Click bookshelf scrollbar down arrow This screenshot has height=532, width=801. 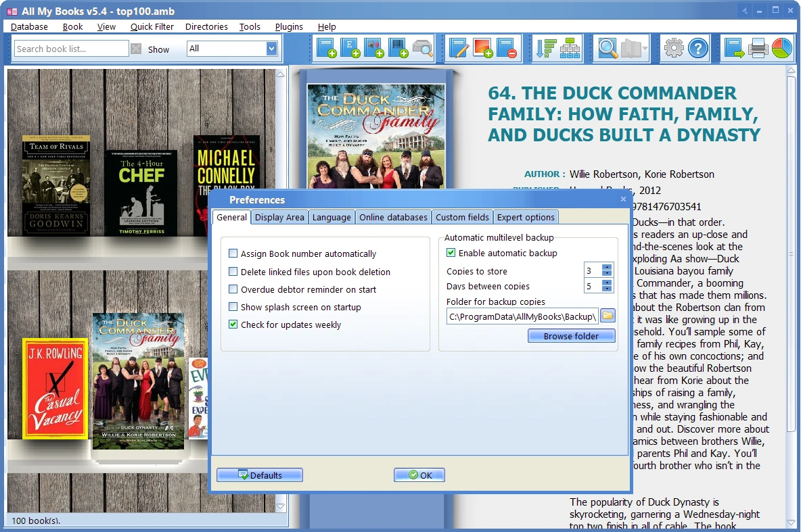coord(280,506)
